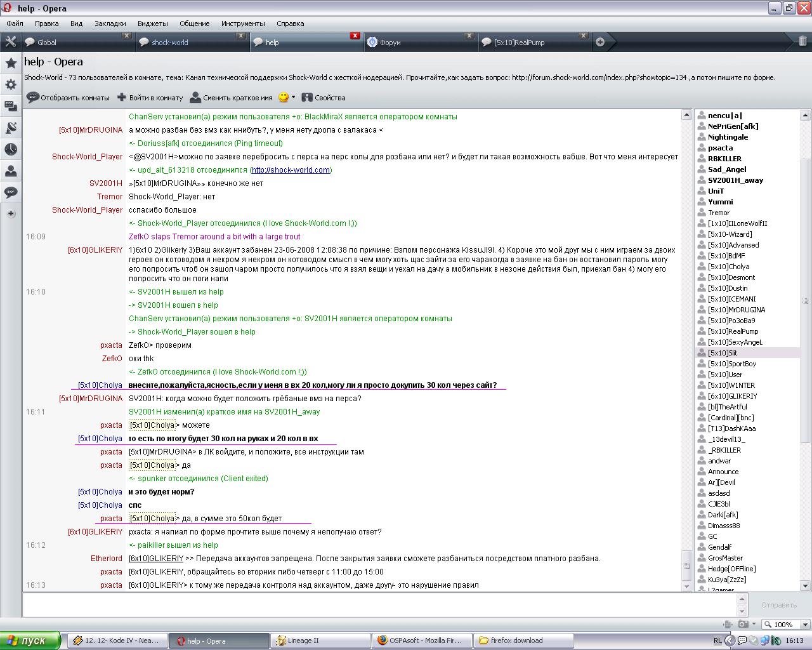812x650 pixels.
Task: Open room Свойства
Action: 324,98
